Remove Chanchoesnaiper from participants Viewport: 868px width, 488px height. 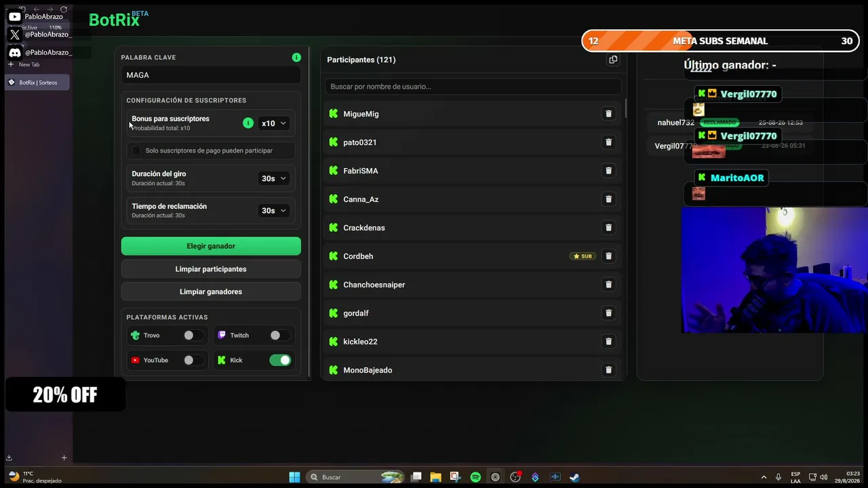tap(608, 285)
